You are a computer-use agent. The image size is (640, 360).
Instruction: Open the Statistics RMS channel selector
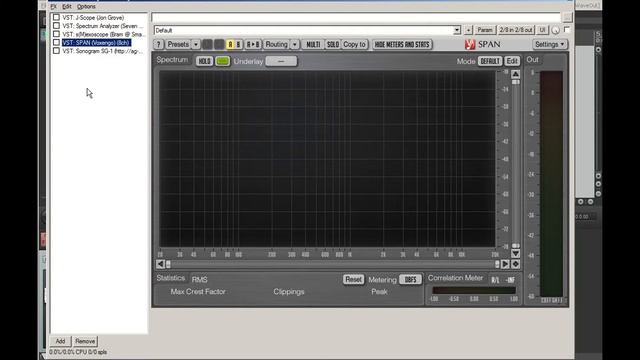click(200, 279)
